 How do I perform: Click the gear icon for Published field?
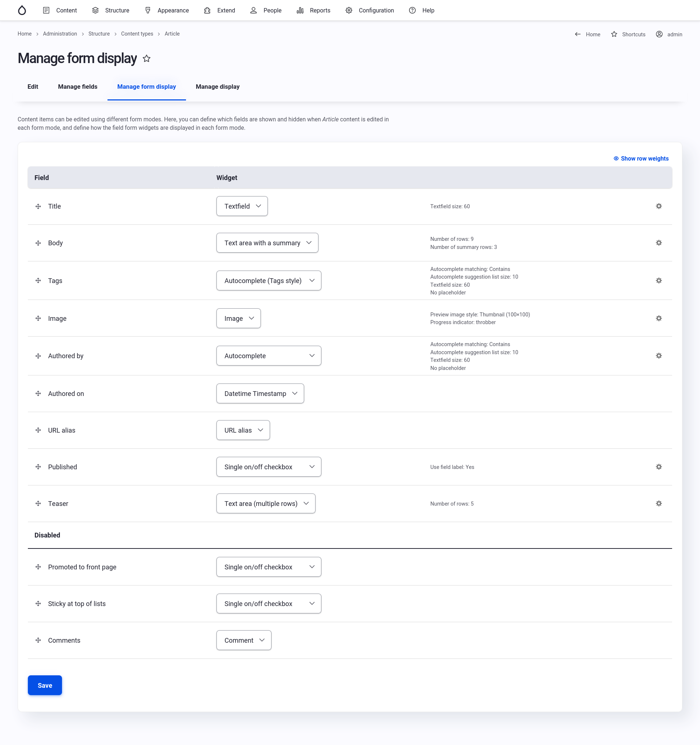click(x=659, y=467)
